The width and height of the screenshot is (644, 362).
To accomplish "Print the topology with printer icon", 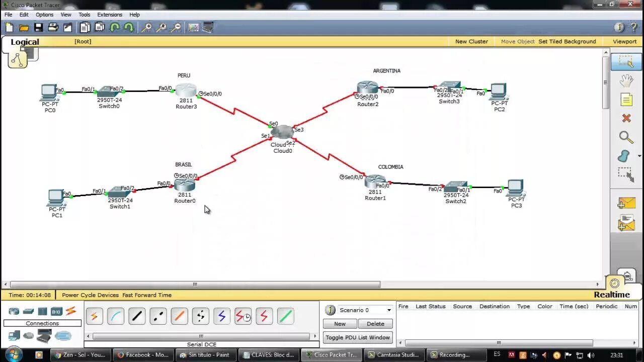I will pyautogui.click(x=53, y=28).
